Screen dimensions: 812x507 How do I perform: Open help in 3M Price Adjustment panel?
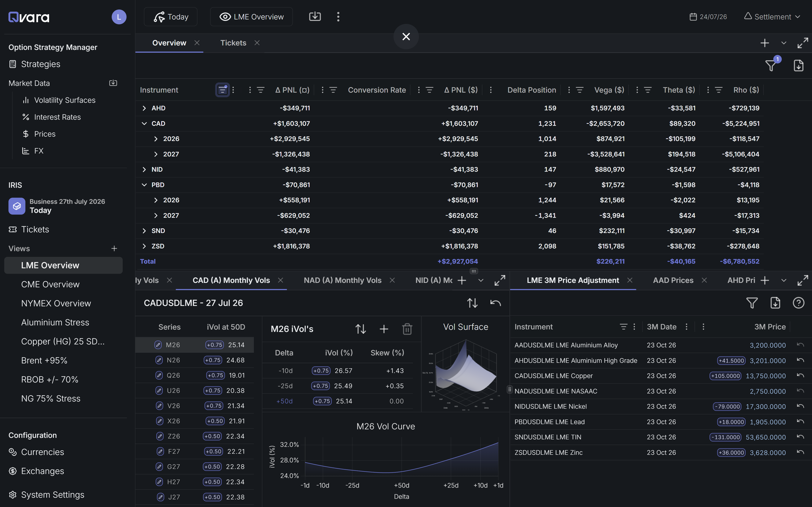coord(798,303)
